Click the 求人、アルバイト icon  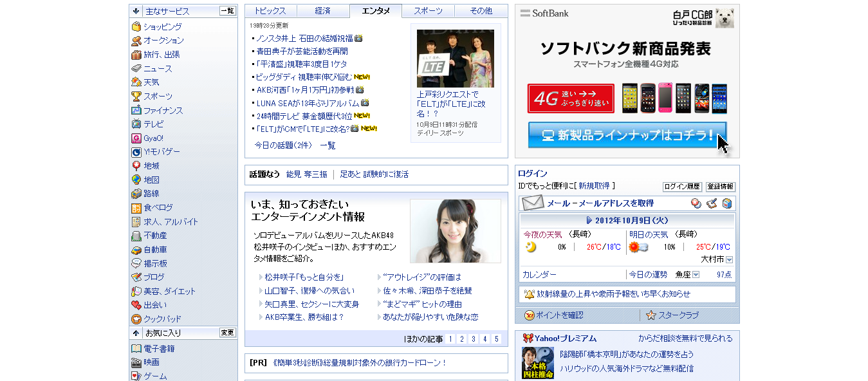pos(136,222)
